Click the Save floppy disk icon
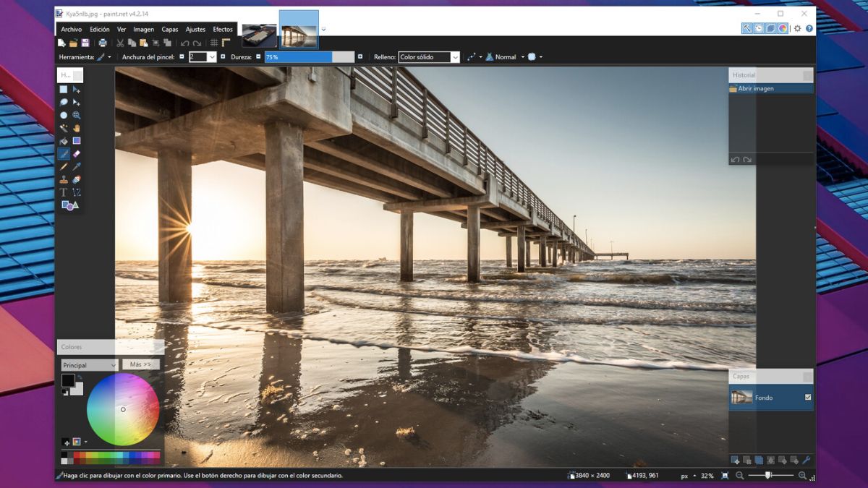The height and width of the screenshot is (488, 868). pos(85,43)
